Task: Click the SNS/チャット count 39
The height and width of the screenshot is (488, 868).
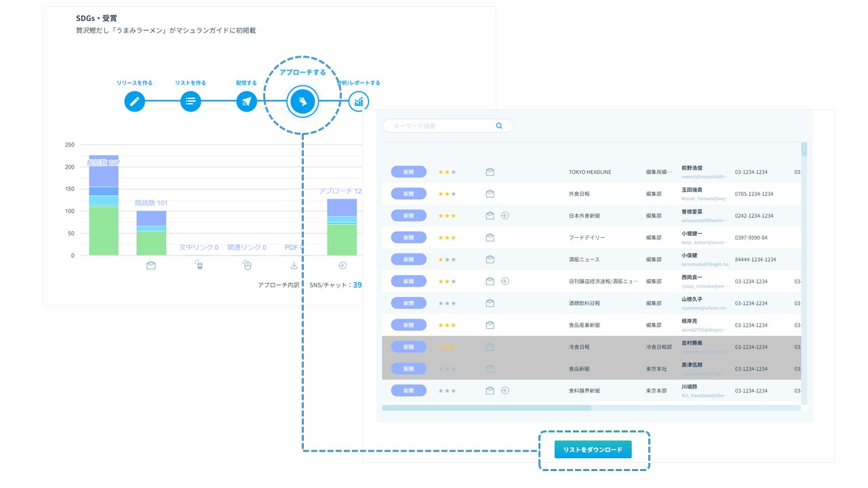Action: pyautogui.click(x=357, y=285)
